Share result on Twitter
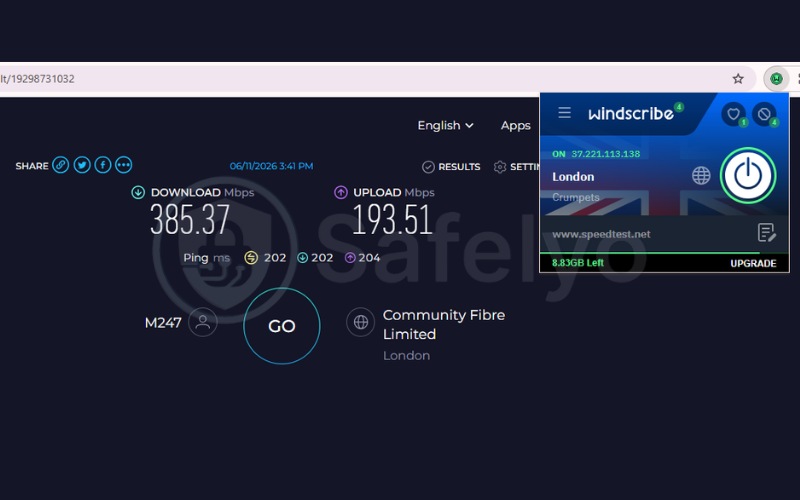Screen dimensions: 800x500 point(82,165)
